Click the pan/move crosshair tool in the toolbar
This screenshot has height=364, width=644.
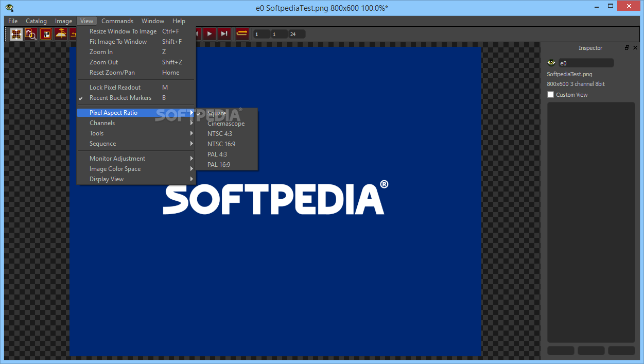(16, 34)
